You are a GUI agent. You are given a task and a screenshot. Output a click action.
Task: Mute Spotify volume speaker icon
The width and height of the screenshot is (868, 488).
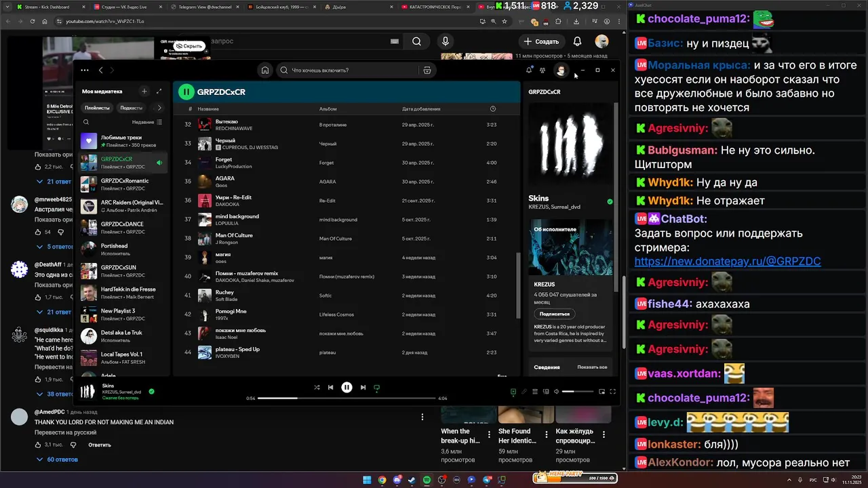[x=557, y=391]
